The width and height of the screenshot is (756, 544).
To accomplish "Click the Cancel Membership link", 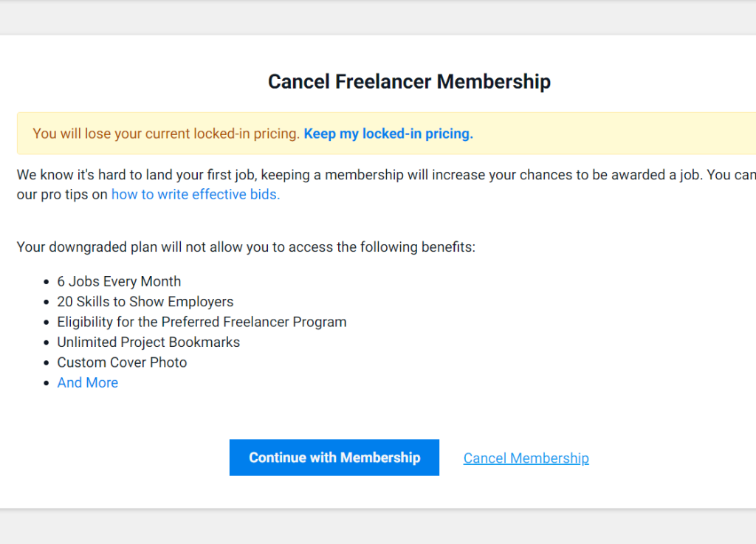I will pos(526,458).
